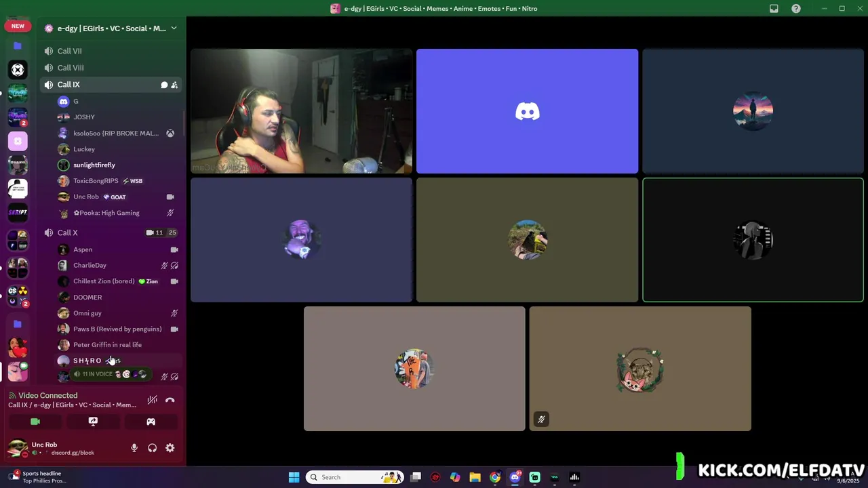Click user Aspen in Call X
This screenshot has height=488, width=868.
119,249
